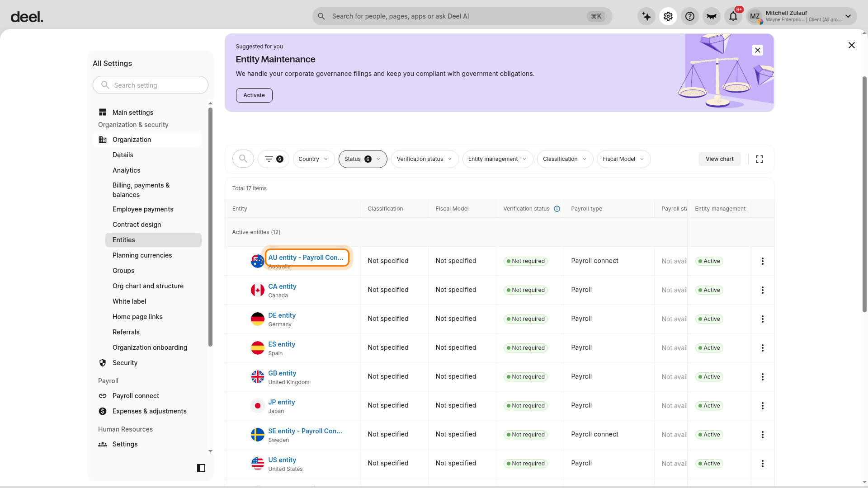Open Employee payments settings

pos(143,209)
